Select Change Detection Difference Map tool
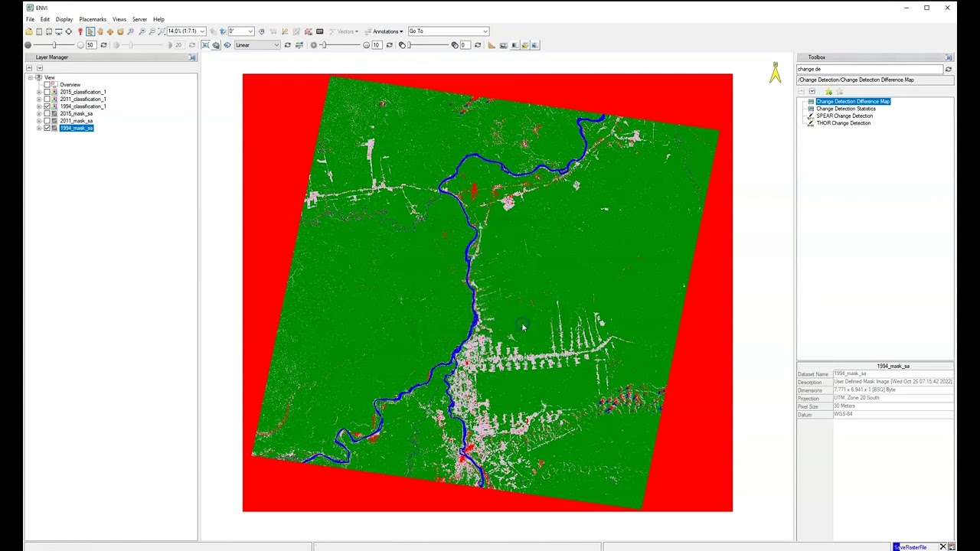Image resolution: width=980 pixels, height=551 pixels. click(853, 102)
